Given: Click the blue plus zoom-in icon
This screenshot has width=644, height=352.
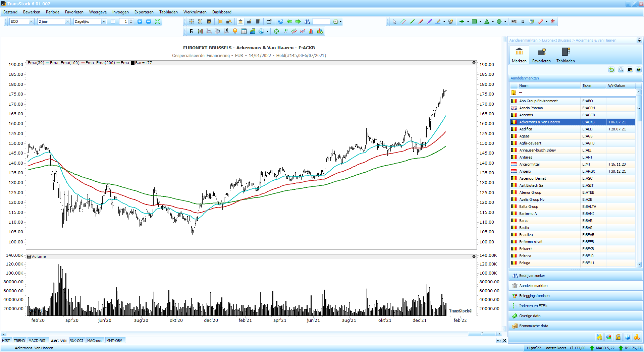Looking at the screenshot, I should click(140, 21).
